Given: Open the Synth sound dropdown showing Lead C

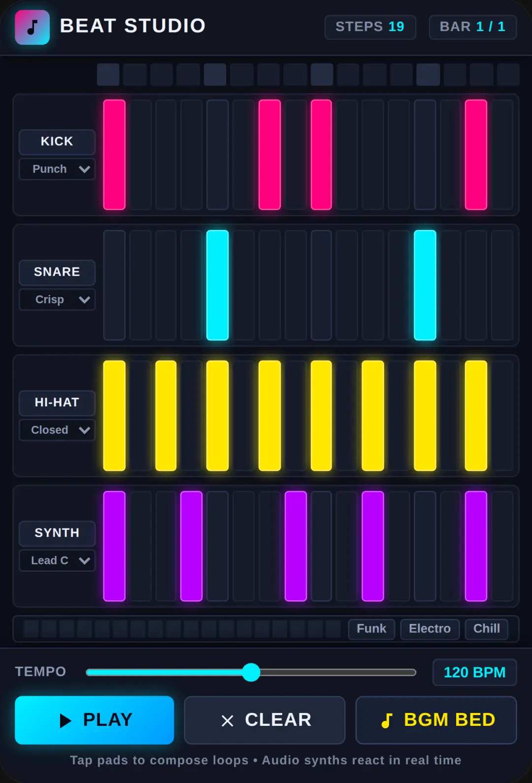Looking at the screenshot, I should tap(57, 560).
